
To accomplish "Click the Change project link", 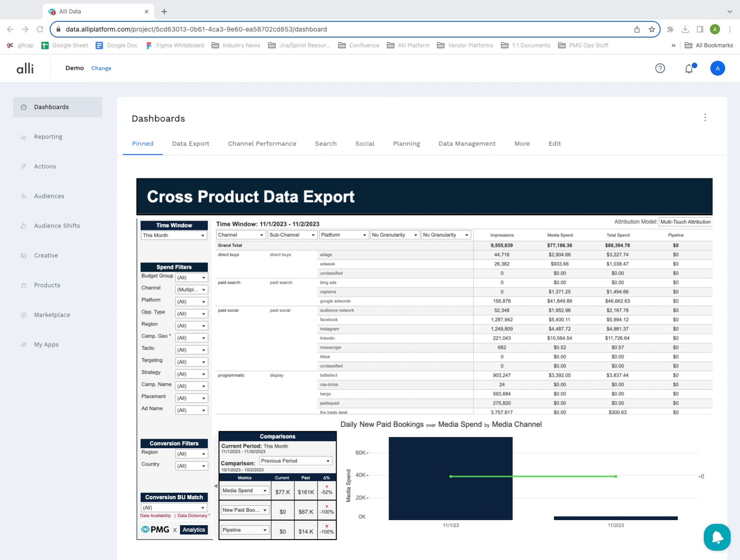I will 101,68.
